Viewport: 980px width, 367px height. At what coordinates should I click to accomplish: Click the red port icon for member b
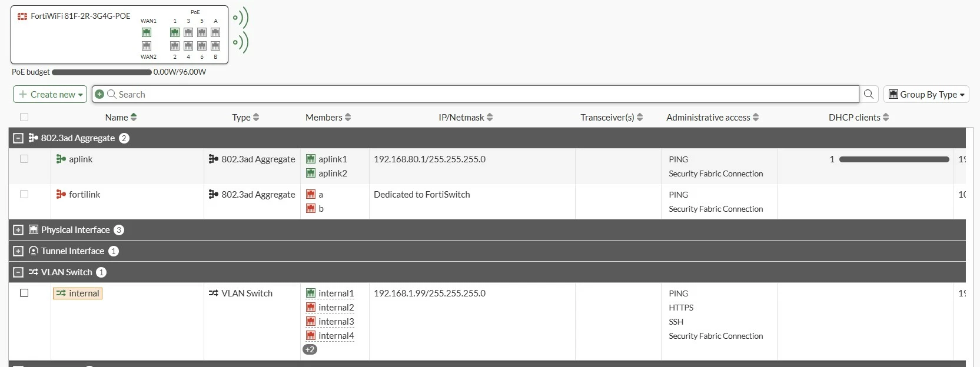click(x=311, y=209)
